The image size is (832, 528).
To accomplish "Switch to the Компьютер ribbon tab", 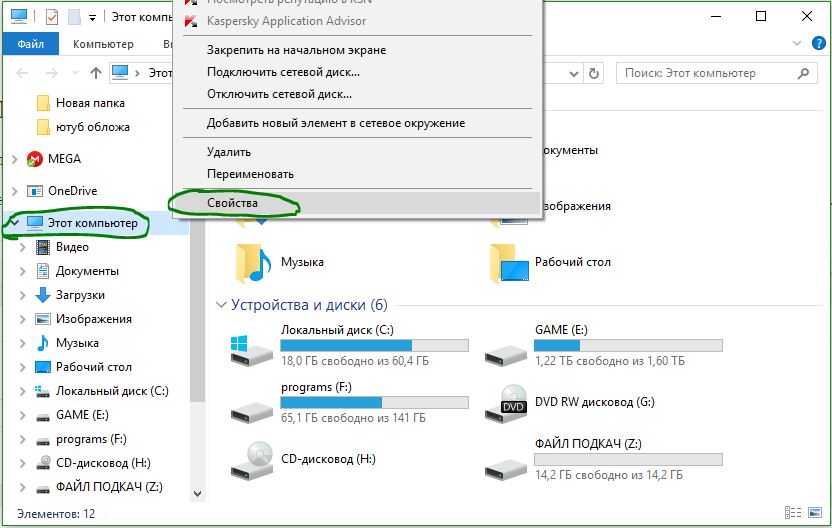I will tap(103, 44).
